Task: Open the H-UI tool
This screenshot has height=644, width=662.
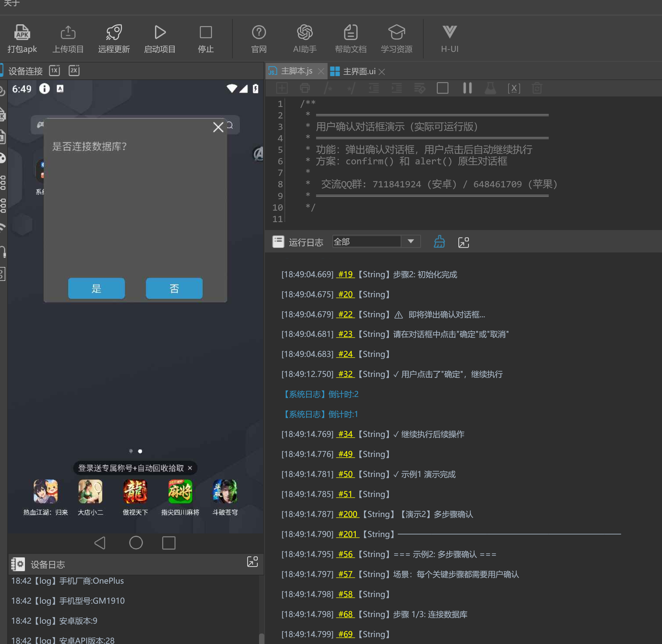Action: pos(450,39)
